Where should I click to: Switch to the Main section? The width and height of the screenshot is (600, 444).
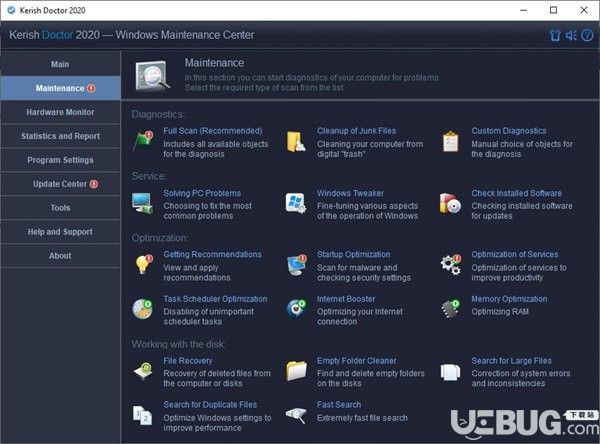60,64
